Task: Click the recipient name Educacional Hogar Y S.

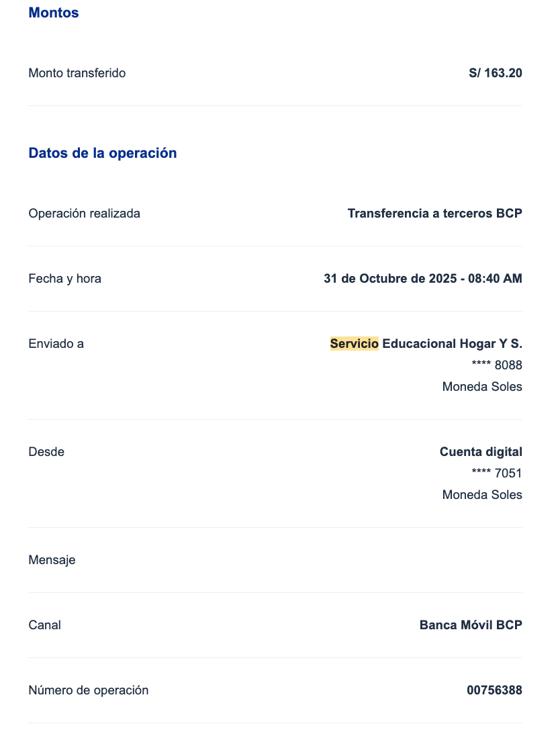Action: (452, 344)
